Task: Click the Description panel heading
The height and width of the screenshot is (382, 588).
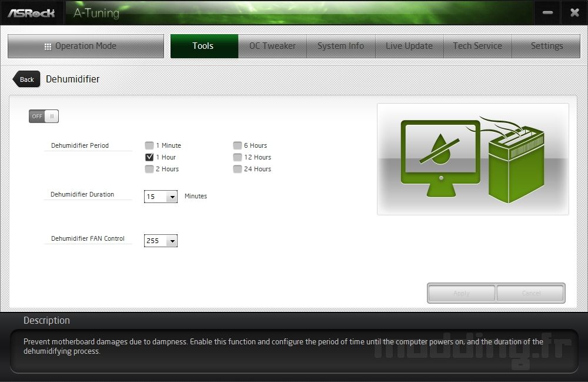Action: coord(46,320)
